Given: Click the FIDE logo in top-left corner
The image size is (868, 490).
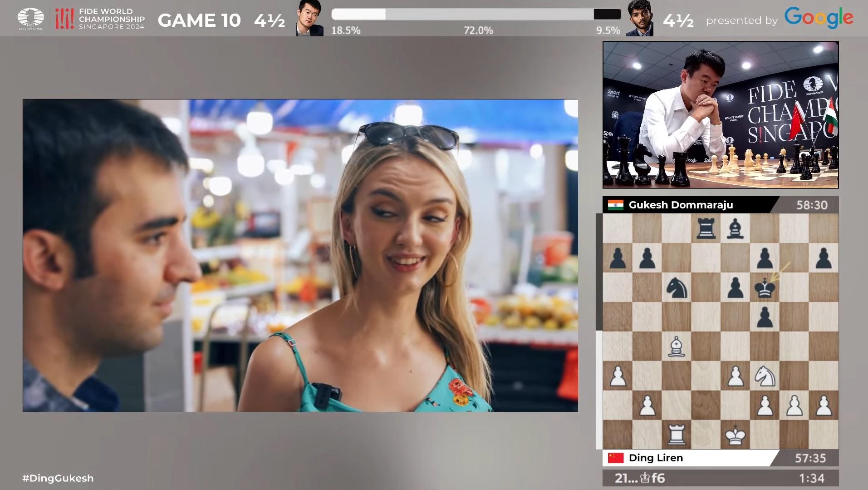Looking at the screenshot, I should [x=31, y=19].
